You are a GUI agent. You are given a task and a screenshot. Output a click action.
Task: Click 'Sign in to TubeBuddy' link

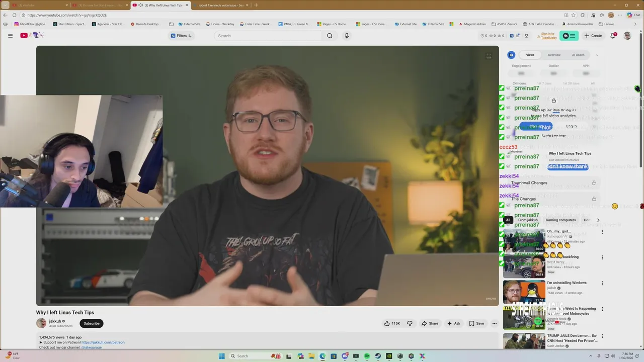coord(548,36)
